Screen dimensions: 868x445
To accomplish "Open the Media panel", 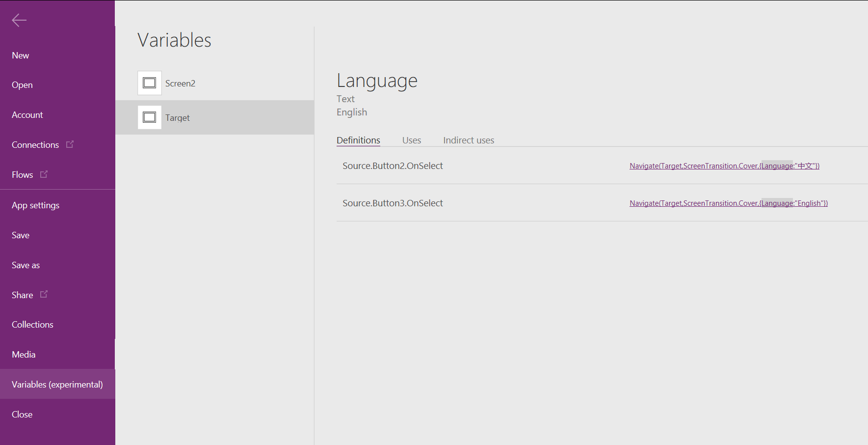I will coord(24,354).
